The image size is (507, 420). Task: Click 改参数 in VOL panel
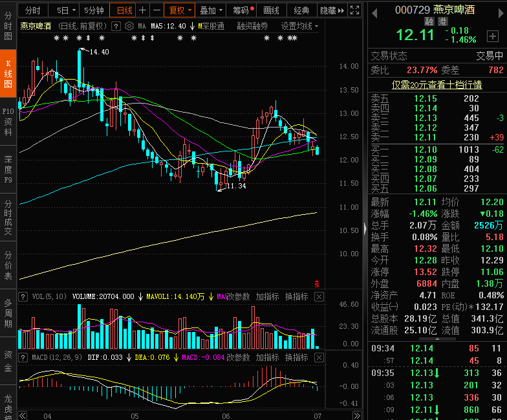(238, 296)
